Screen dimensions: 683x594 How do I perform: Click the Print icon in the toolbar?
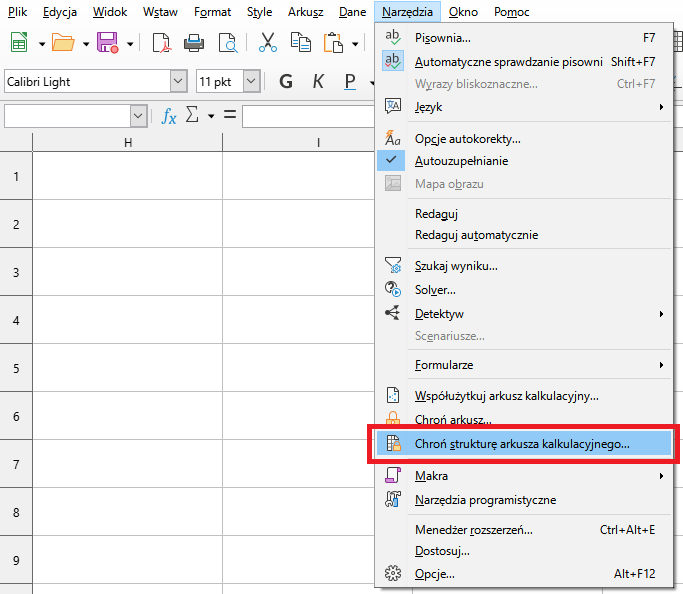coord(194,43)
